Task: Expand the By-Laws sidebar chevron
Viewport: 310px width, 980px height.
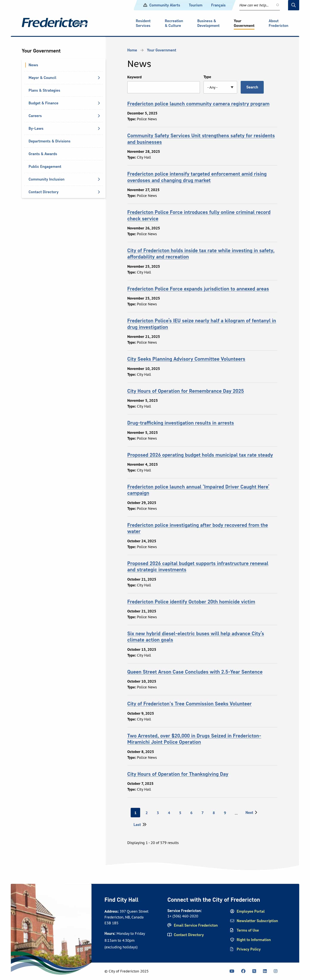Action: pos(99,129)
